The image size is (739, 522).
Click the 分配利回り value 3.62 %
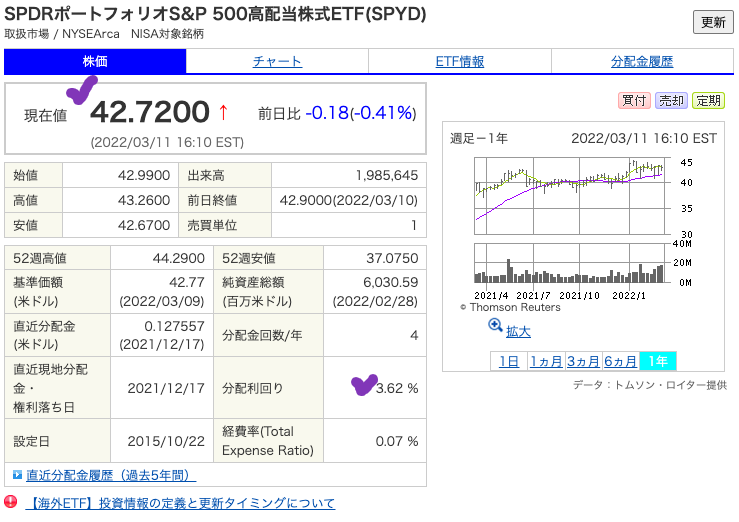[x=397, y=388]
